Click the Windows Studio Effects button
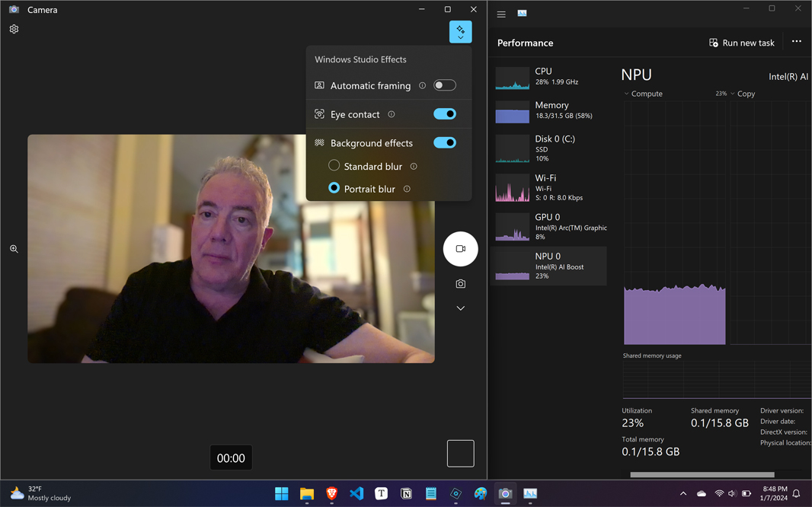Image resolution: width=812 pixels, height=507 pixels. [x=460, y=32]
